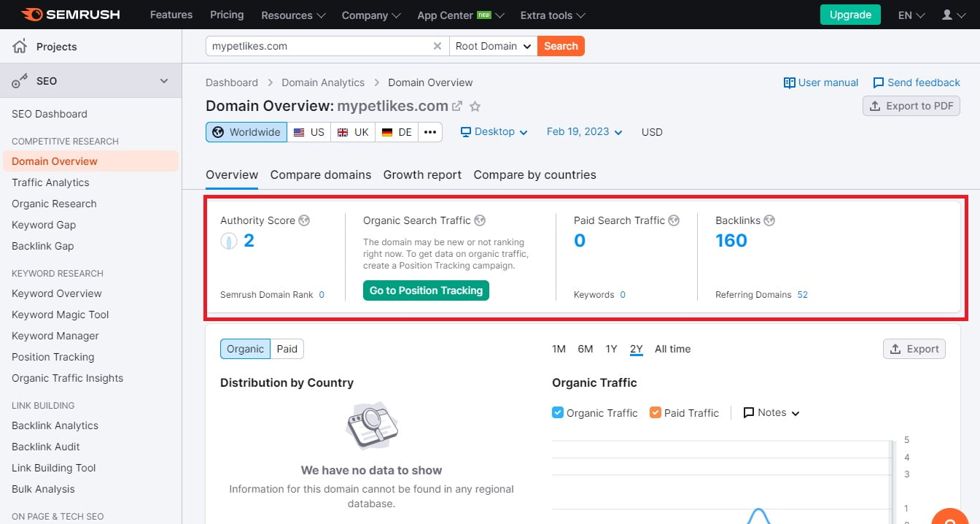Image resolution: width=980 pixels, height=524 pixels.
Task: Open the Pricing menu item
Action: coord(227,15)
